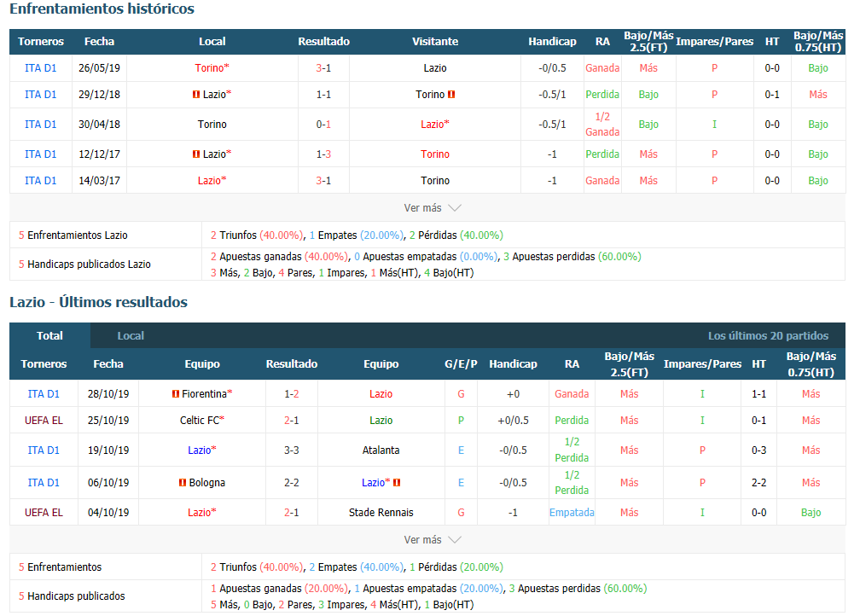860x616 pixels.
Task: Open UEFA EL link for 25/10/19 match
Action: [x=44, y=420]
